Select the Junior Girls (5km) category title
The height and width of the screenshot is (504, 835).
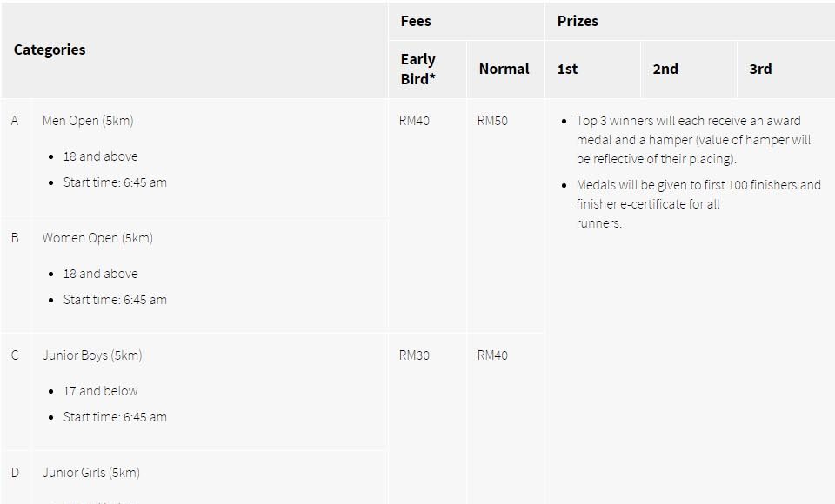pos(91,473)
